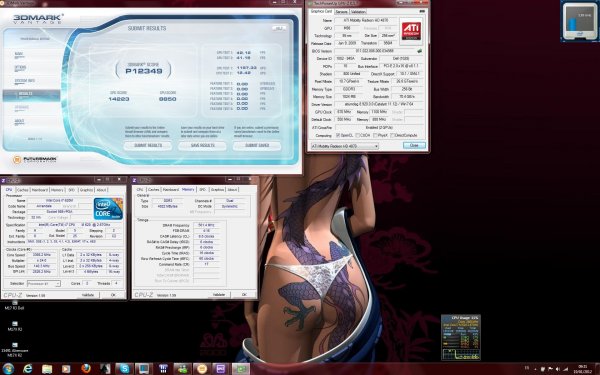Image resolution: width=600 pixels, height=375 pixels.
Task: Click the monitor icon on the taskbar
Action: 144,369
